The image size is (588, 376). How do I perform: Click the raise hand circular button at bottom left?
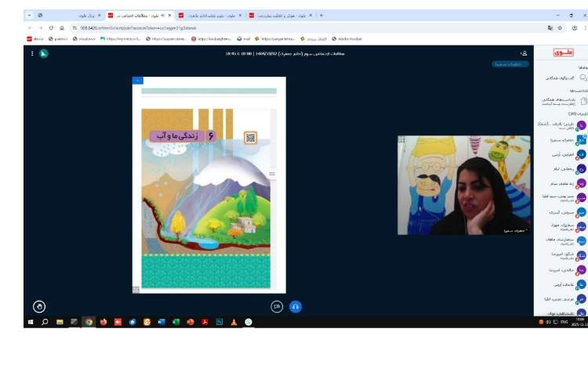[39, 306]
